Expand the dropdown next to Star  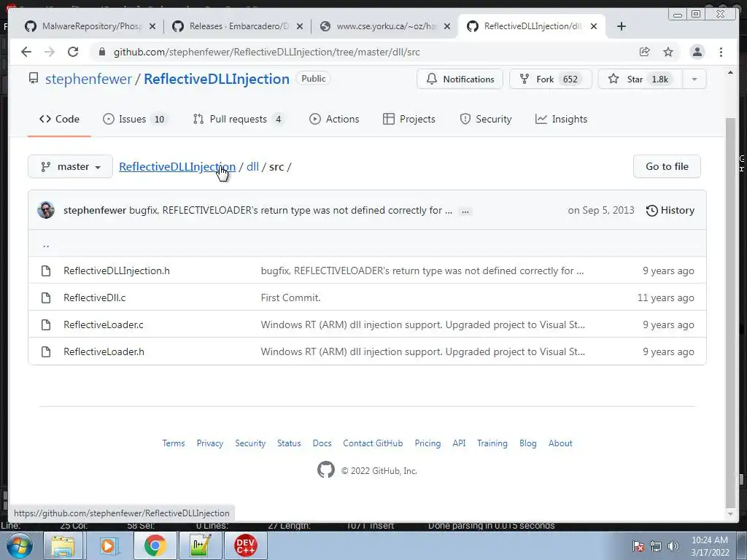point(694,79)
